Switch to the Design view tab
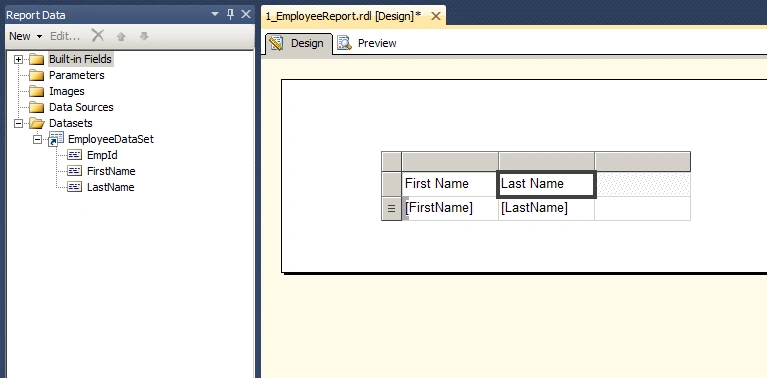This screenshot has height=378, width=767. 298,44
